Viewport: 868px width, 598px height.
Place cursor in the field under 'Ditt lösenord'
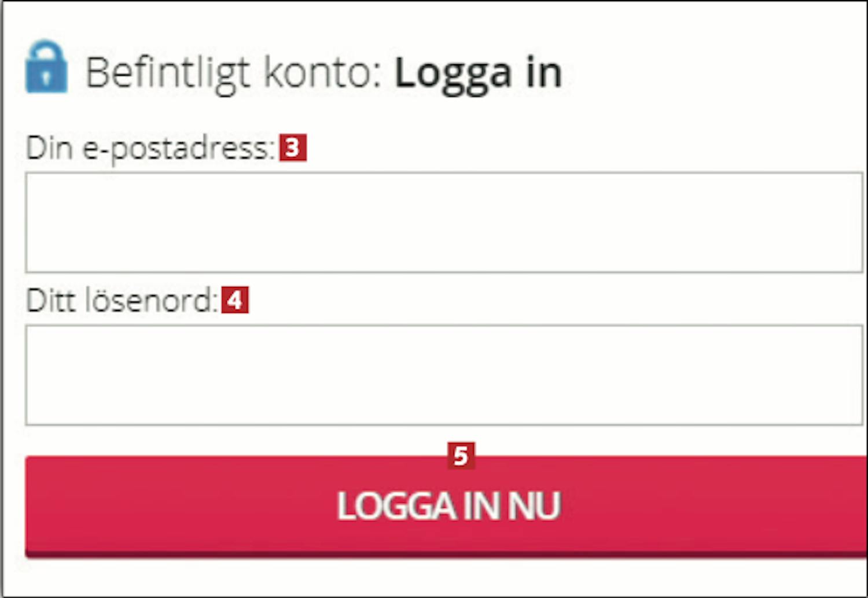[444, 375]
